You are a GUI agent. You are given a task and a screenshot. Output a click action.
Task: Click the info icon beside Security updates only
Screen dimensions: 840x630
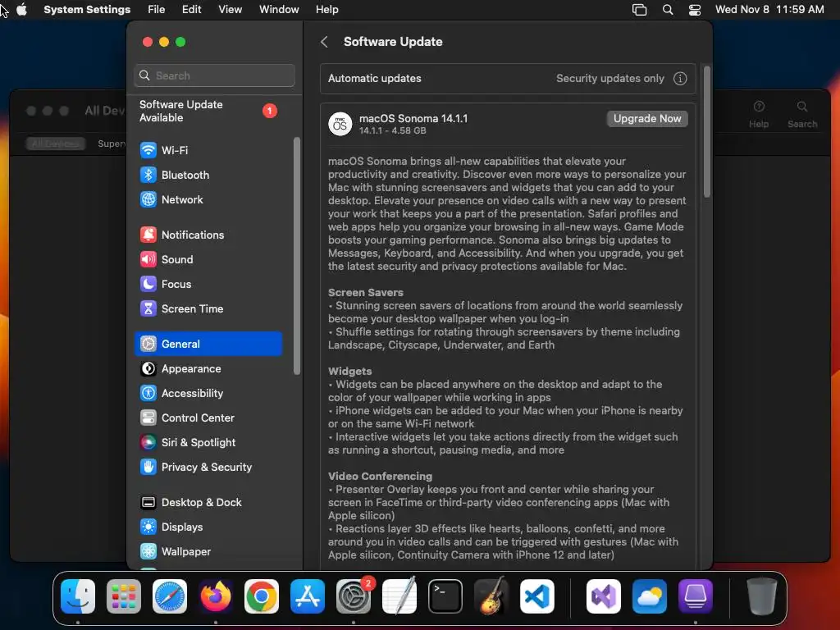pyautogui.click(x=680, y=79)
